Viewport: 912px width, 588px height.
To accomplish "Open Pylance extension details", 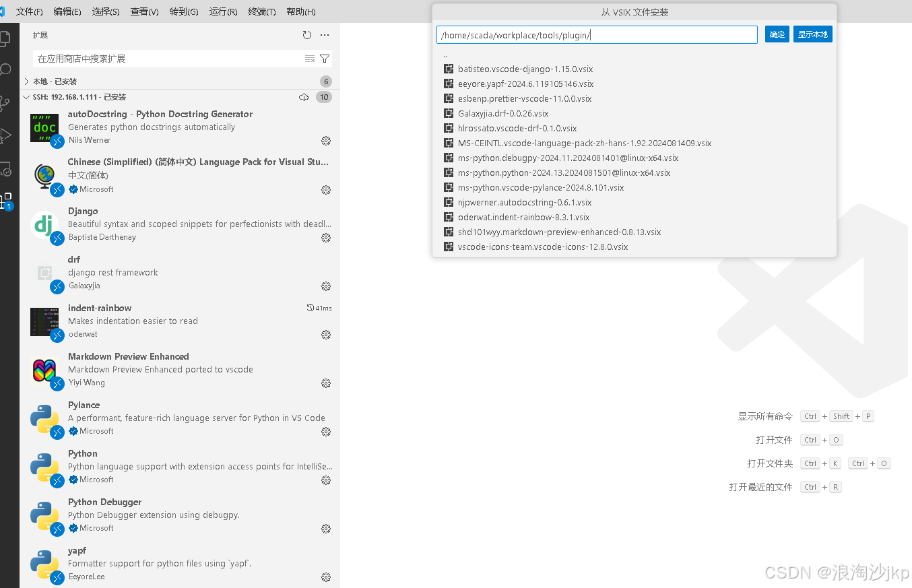I will [x=180, y=418].
